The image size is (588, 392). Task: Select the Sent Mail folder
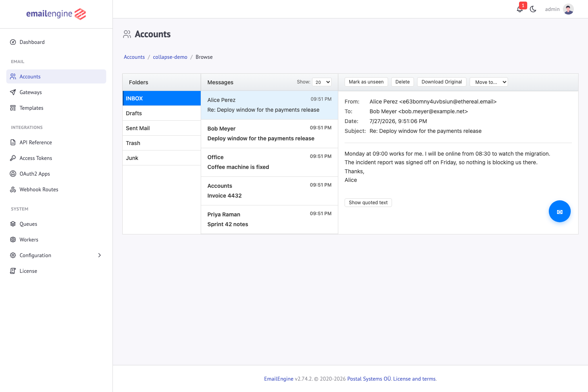162,128
